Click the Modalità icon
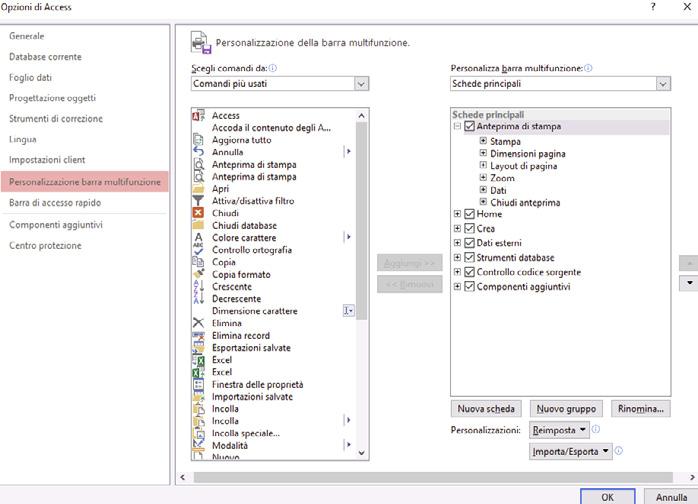 (x=198, y=445)
